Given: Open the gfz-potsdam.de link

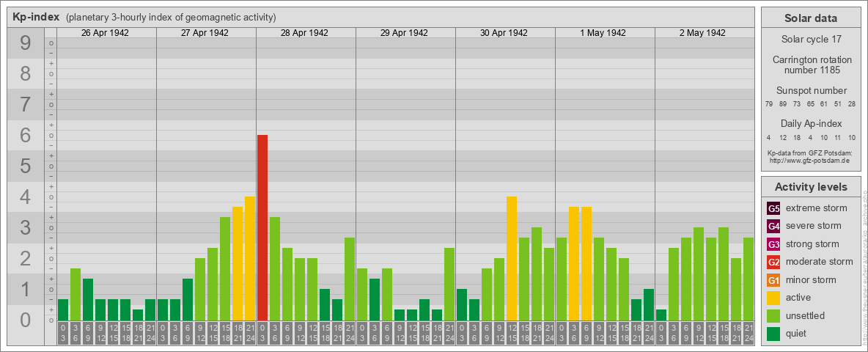Looking at the screenshot, I should [x=810, y=161].
